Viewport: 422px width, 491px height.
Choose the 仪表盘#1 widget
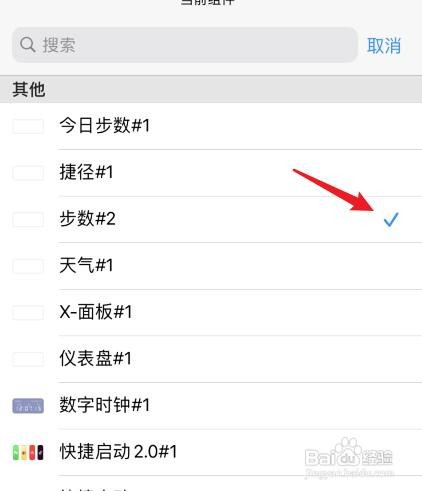point(211,359)
